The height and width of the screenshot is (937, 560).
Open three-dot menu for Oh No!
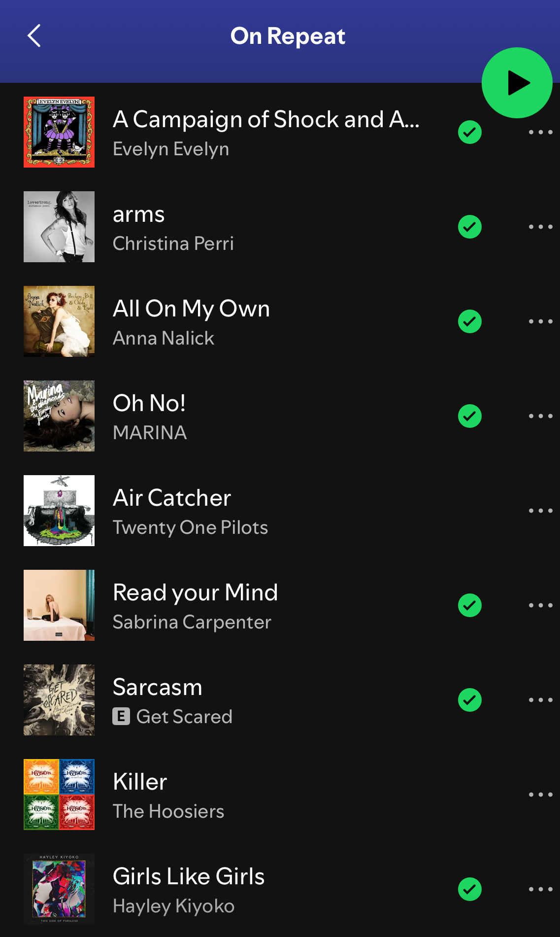click(540, 416)
